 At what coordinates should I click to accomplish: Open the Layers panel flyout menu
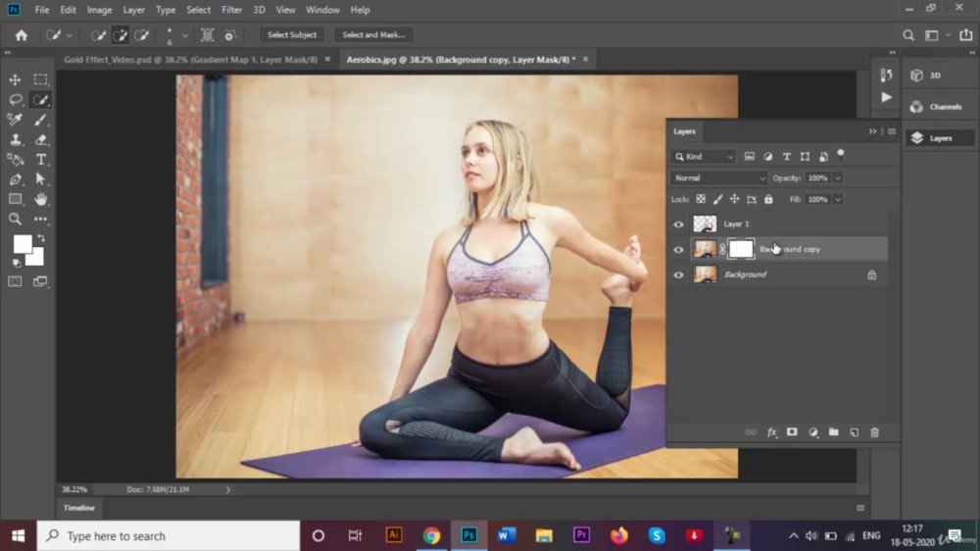coord(892,131)
